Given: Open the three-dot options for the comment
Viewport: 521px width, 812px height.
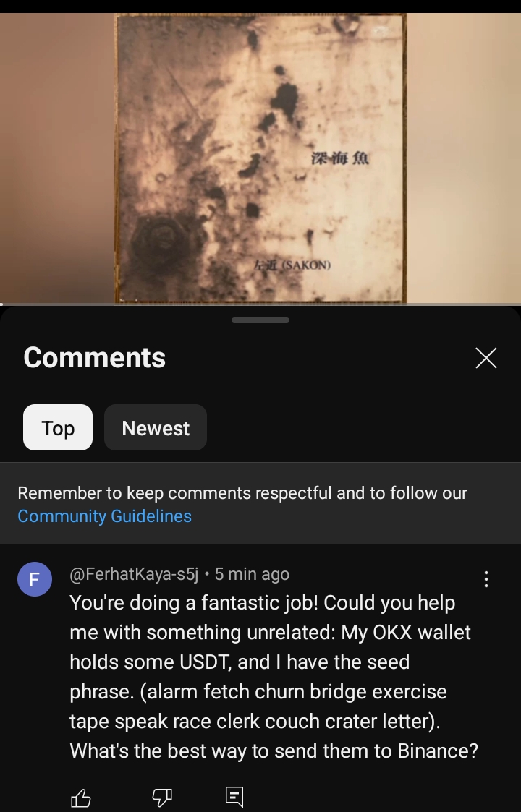Looking at the screenshot, I should [x=486, y=579].
